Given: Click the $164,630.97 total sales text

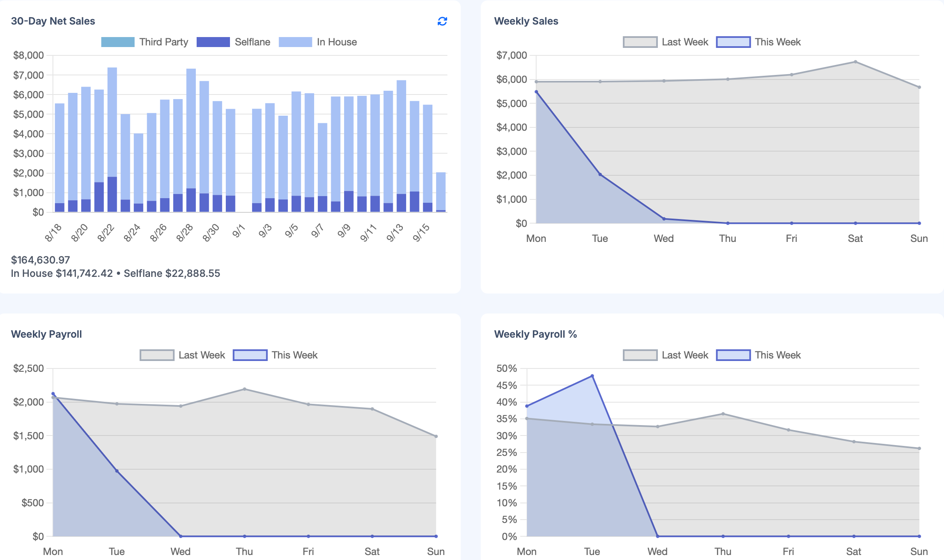Looking at the screenshot, I should [40, 260].
